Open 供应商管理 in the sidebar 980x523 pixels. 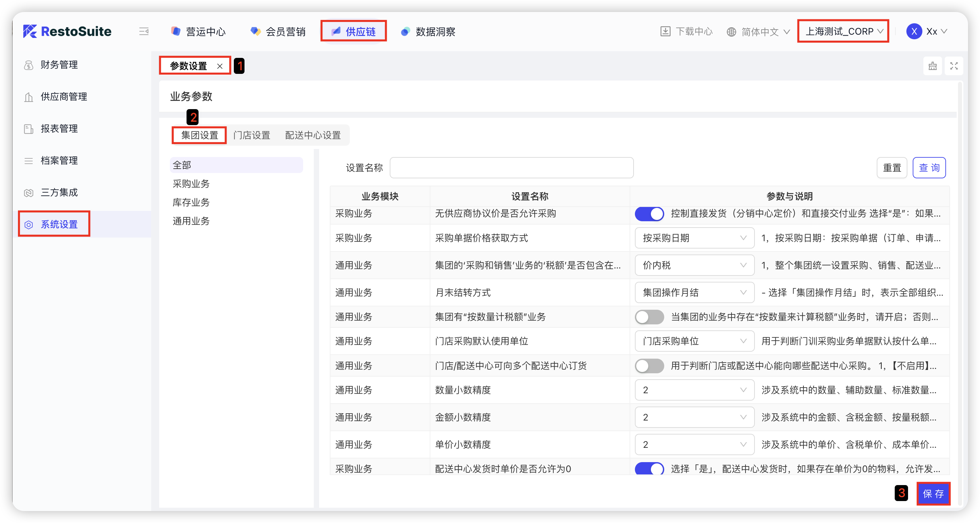[x=64, y=97]
